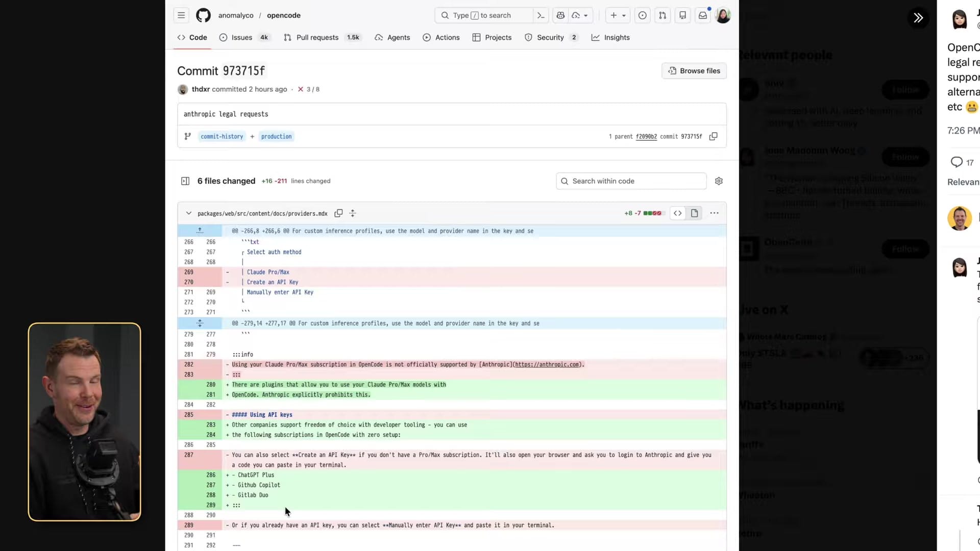
Task: Go to GitHub homepage via Octocat logo
Action: (x=203, y=15)
